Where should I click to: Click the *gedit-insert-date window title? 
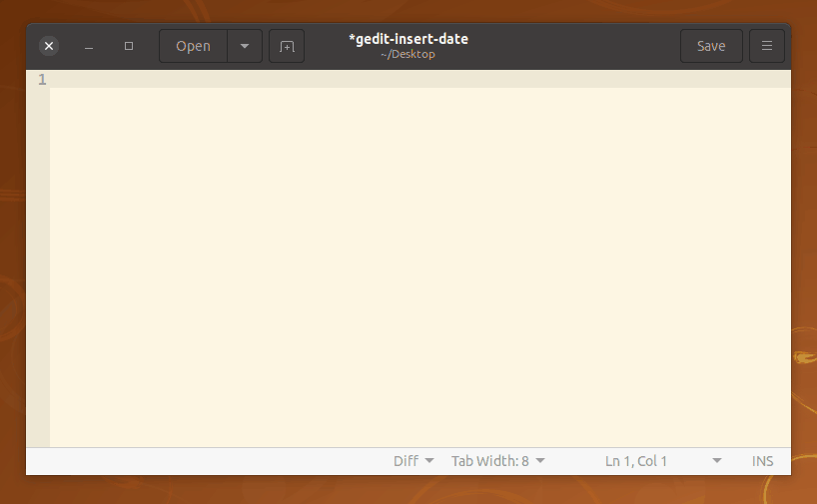[408, 39]
